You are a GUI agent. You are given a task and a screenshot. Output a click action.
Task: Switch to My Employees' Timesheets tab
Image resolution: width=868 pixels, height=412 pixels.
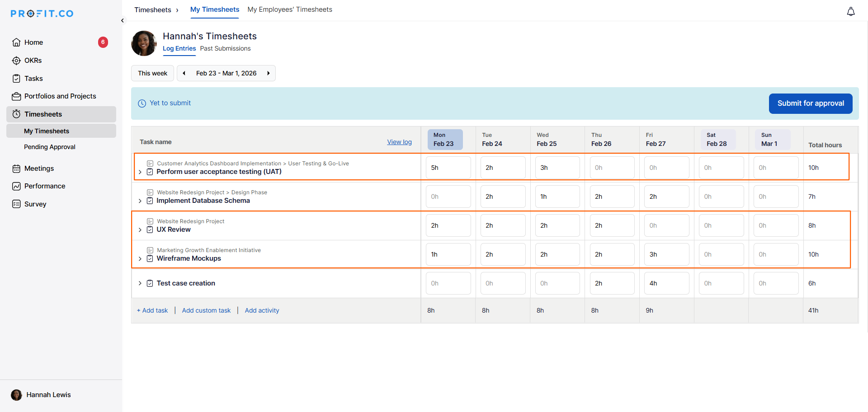[289, 9]
